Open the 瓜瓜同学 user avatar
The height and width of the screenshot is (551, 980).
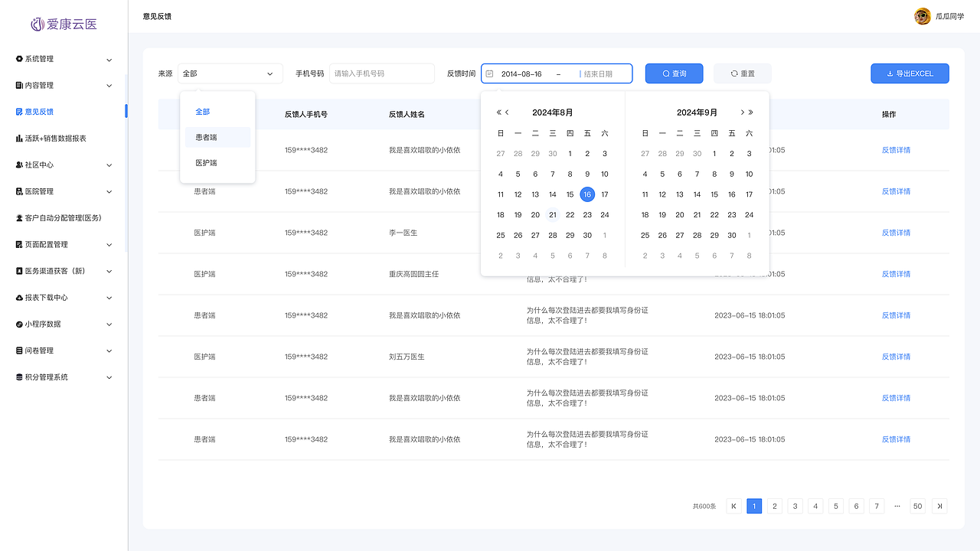coord(923,16)
